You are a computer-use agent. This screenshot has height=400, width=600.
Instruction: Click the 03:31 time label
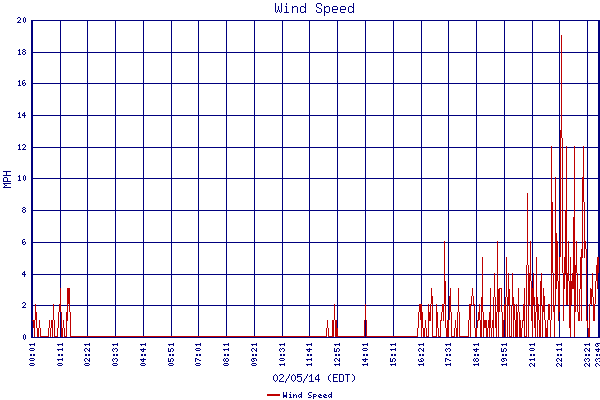point(116,354)
